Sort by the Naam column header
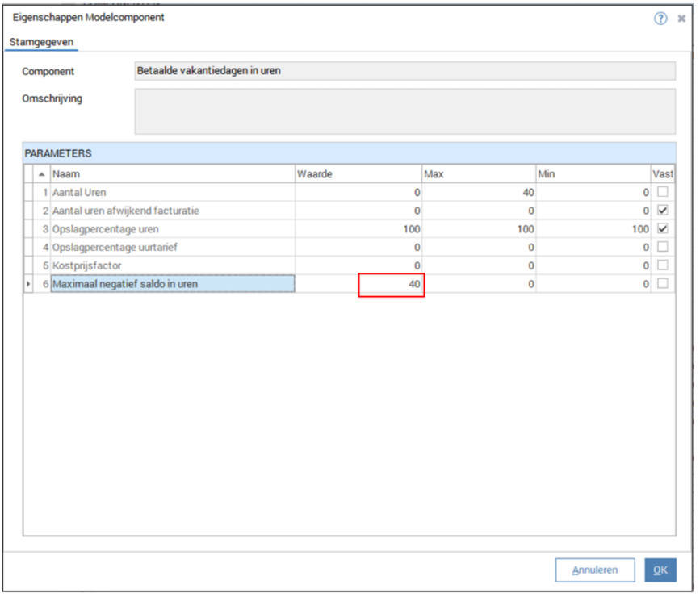Image resolution: width=700 pixels, height=597 pixels. (172, 174)
